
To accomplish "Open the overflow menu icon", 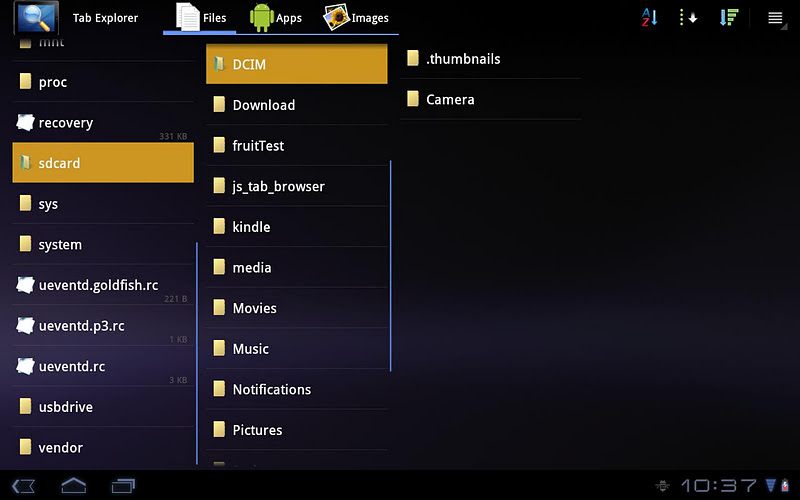I will (x=776, y=18).
